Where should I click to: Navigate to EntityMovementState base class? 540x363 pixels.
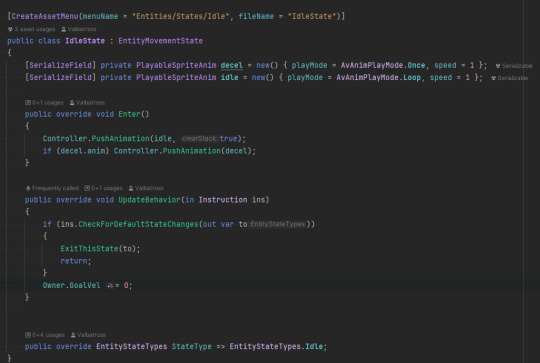point(160,41)
